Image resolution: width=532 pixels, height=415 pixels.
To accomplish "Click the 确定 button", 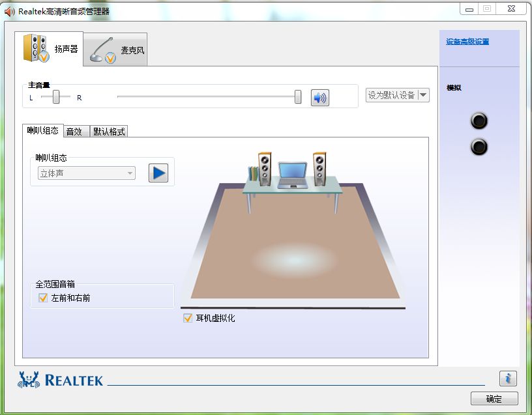I will pyautogui.click(x=494, y=399).
